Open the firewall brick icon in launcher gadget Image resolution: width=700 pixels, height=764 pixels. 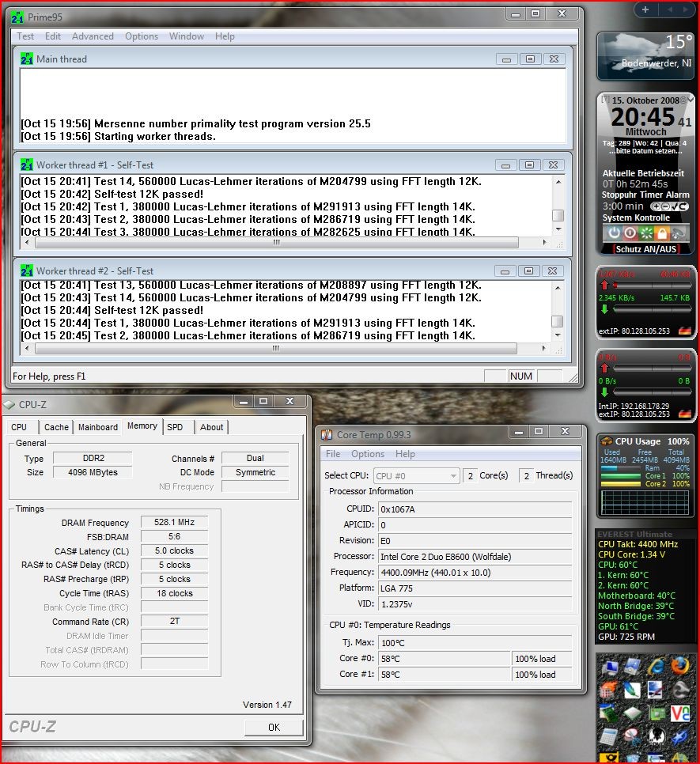[x=608, y=689]
